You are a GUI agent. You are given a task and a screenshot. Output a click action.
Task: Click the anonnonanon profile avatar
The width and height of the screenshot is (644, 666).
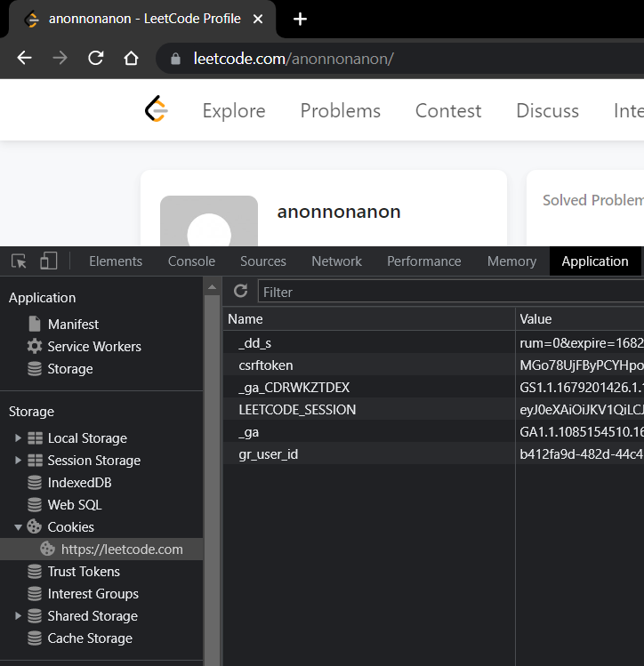[x=209, y=221]
